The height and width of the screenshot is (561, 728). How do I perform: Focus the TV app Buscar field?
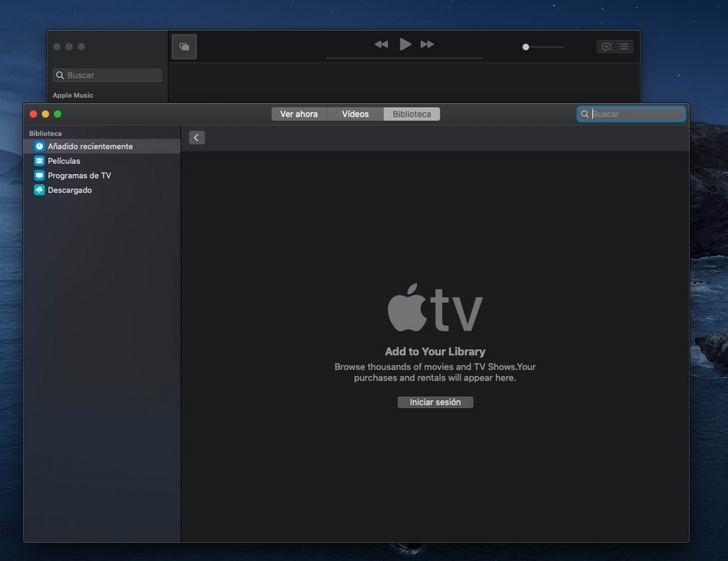coord(631,114)
